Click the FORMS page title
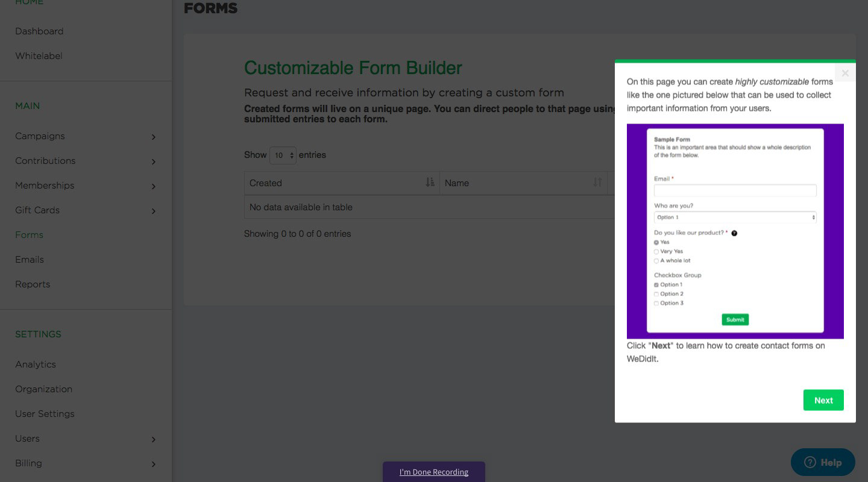The image size is (868, 482). click(210, 8)
